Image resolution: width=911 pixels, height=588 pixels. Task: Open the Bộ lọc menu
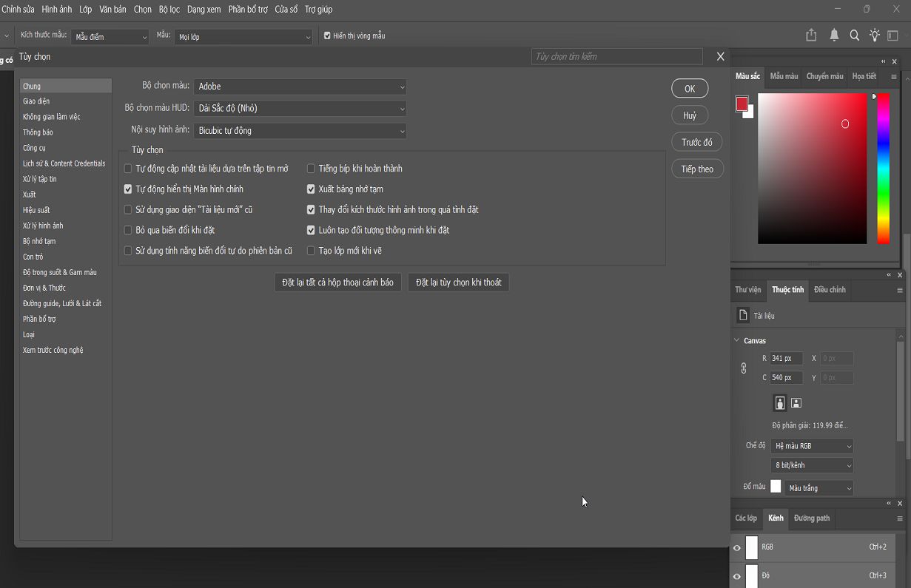[x=169, y=9]
